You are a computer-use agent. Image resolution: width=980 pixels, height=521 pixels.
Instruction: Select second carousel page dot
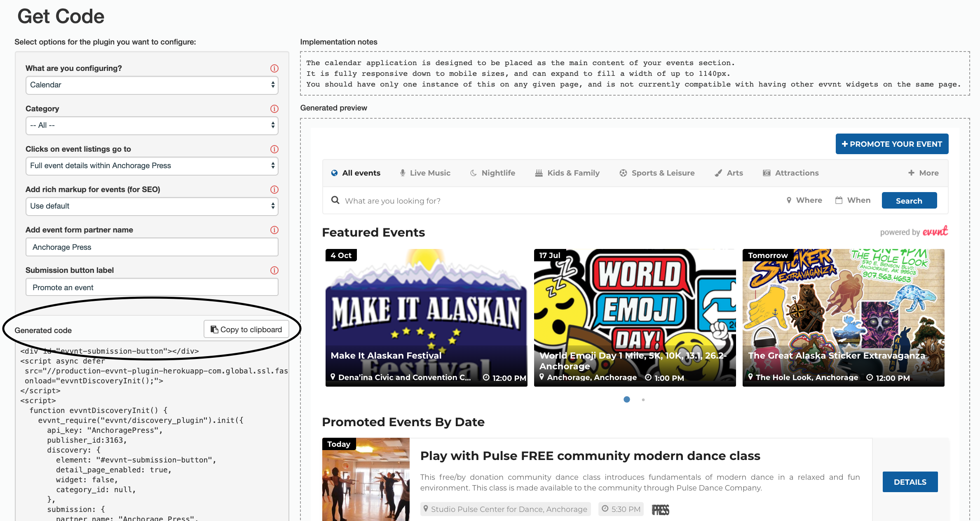point(643,400)
